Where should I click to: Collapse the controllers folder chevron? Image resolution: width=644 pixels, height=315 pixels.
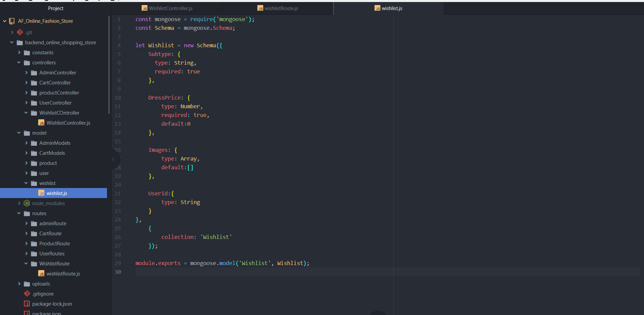(x=19, y=63)
